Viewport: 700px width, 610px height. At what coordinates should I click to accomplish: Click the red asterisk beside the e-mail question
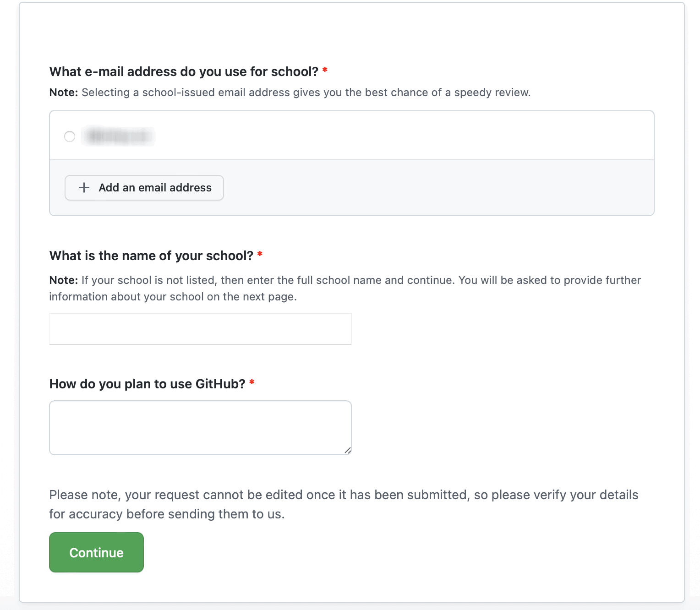(x=325, y=71)
